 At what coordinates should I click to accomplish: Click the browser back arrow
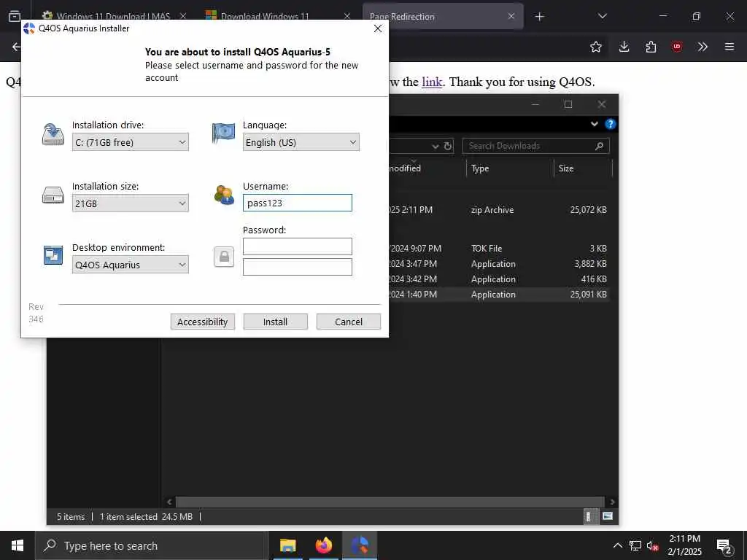click(16, 47)
